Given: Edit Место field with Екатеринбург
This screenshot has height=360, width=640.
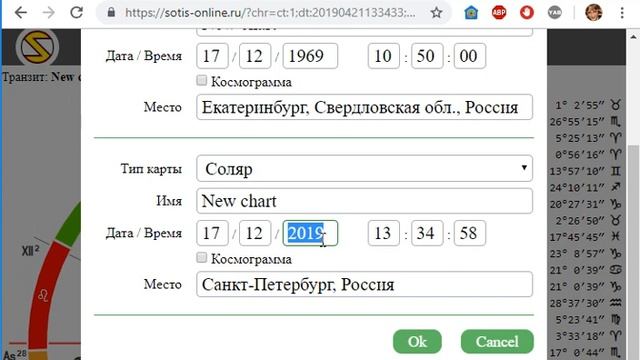Looking at the screenshot, I should pyautogui.click(x=364, y=107).
